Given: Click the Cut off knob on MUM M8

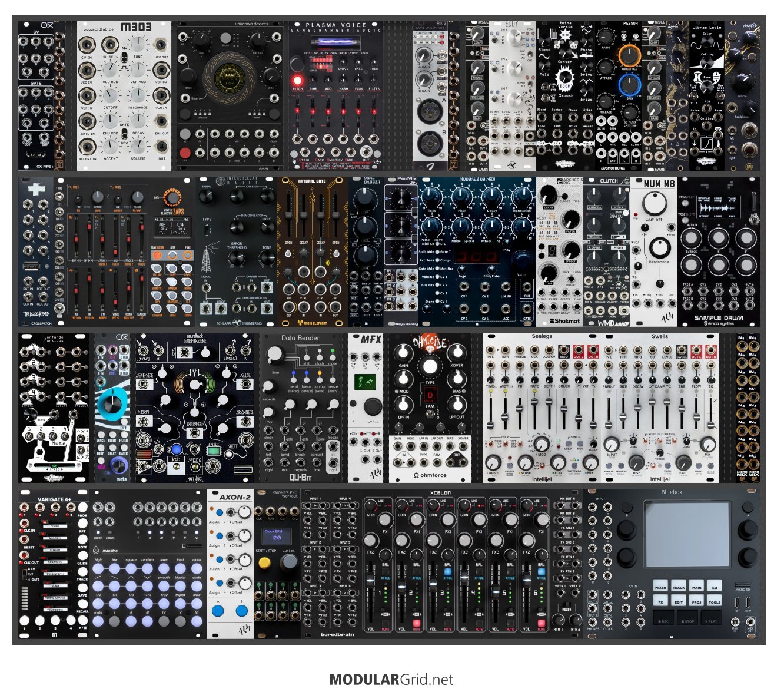Looking at the screenshot, I should coord(655,203).
